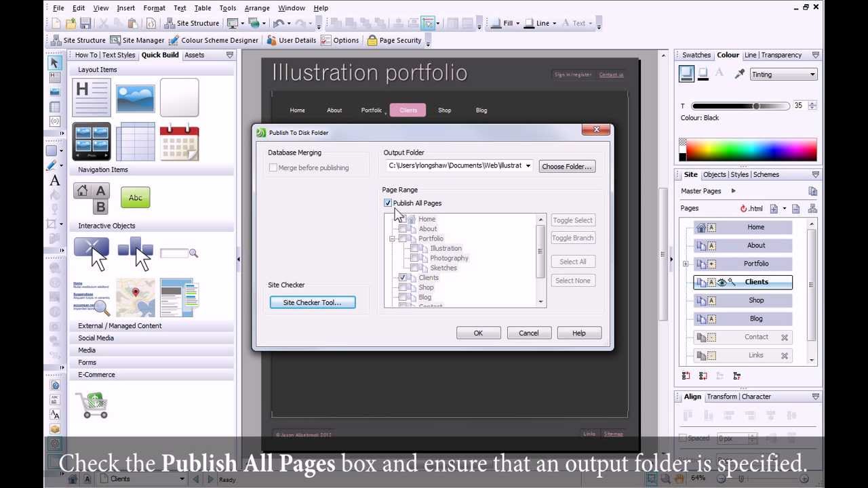This screenshot has height=488, width=868.
Task: Choose the calendar layout item
Action: click(x=180, y=142)
